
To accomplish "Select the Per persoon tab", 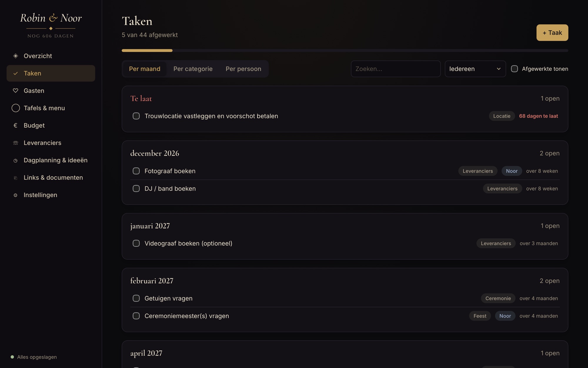I will tap(243, 69).
